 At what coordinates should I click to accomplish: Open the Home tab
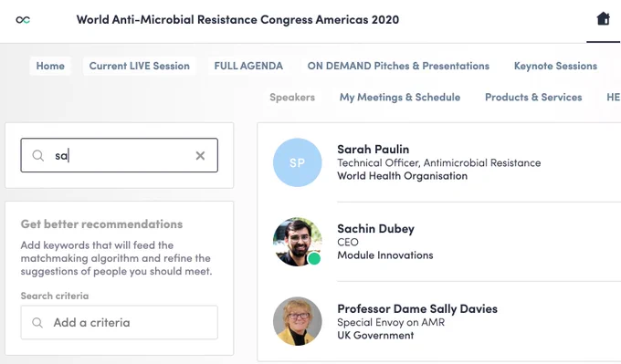(50, 66)
